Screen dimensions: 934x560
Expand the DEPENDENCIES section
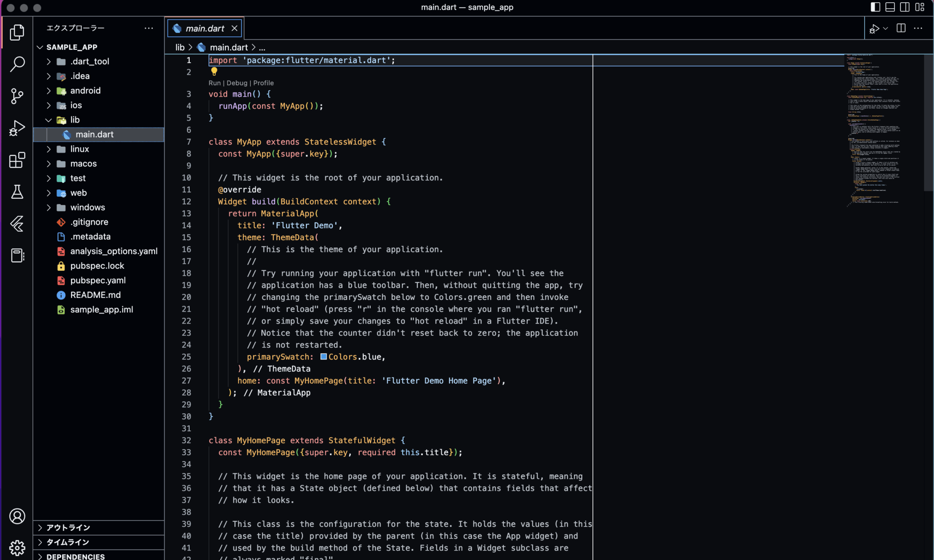click(x=99, y=556)
